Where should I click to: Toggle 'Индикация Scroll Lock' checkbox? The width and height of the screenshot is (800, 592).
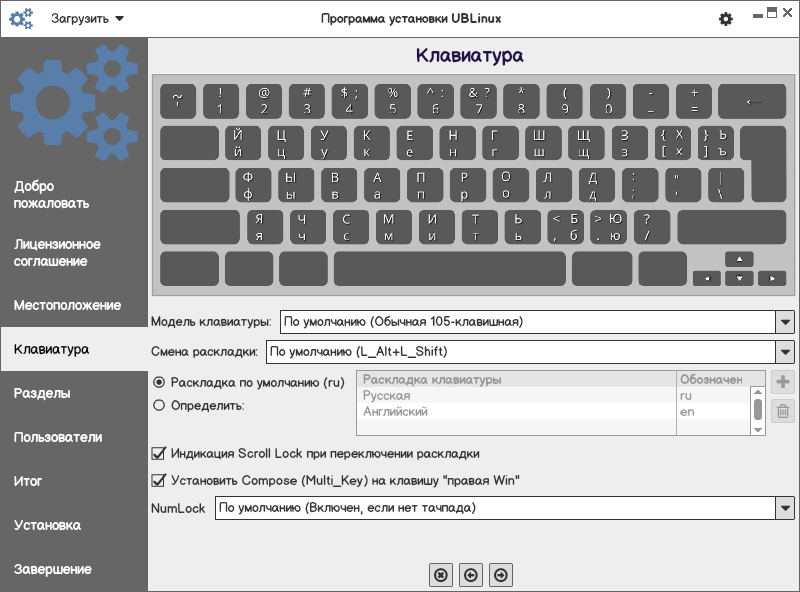158,453
